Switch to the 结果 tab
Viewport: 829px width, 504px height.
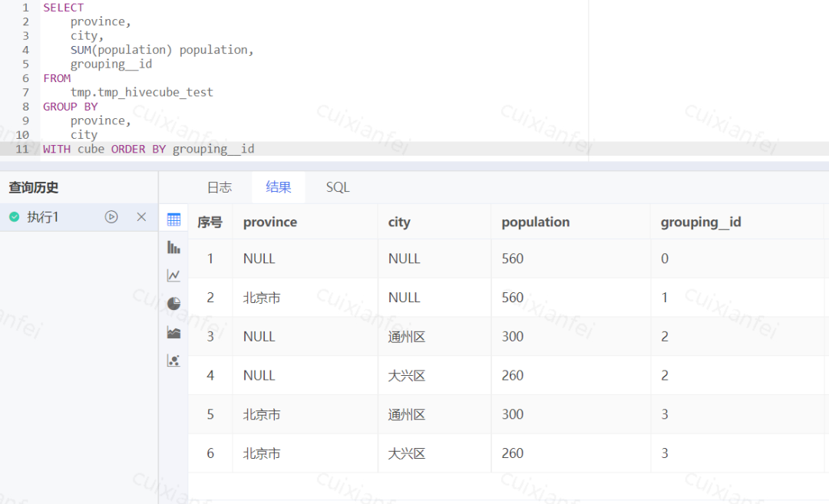point(279,187)
